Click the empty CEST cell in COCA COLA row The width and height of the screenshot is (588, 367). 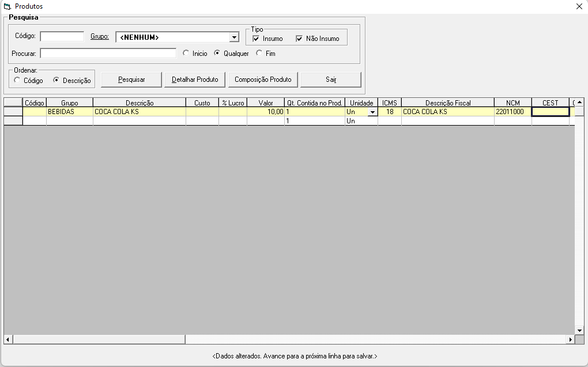coord(551,112)
